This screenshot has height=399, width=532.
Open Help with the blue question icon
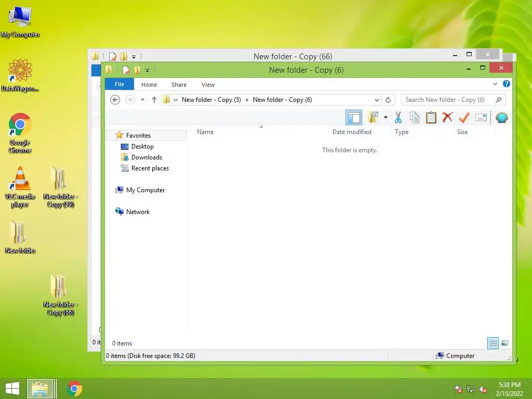tap(506, 84)
